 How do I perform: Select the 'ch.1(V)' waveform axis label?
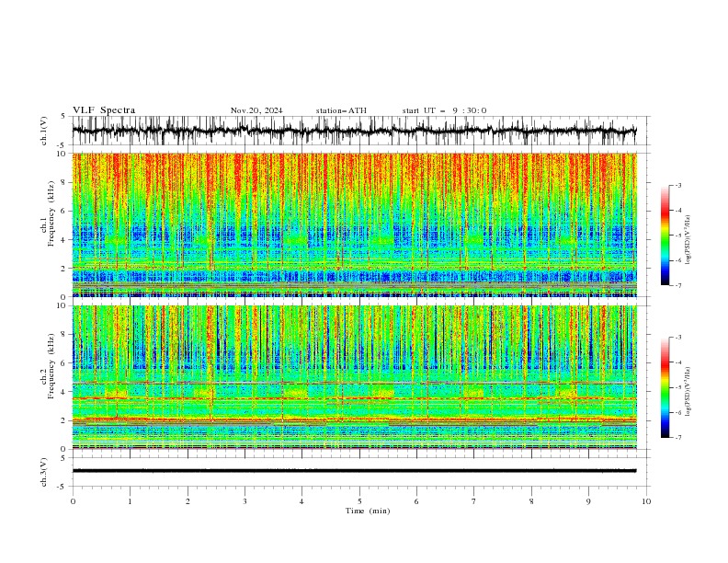tap(44, 131)
